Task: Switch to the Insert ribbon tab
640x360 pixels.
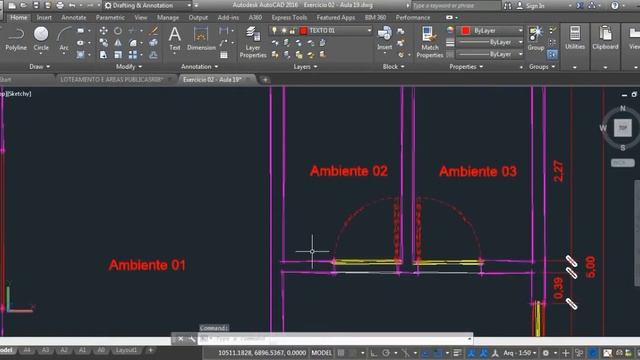Action: [x=44, y=18]
